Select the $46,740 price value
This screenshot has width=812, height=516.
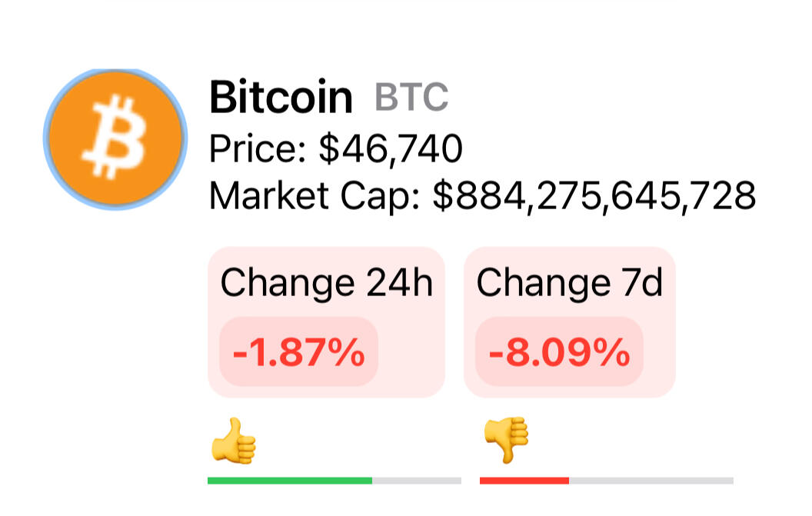(x=391, y=148)
